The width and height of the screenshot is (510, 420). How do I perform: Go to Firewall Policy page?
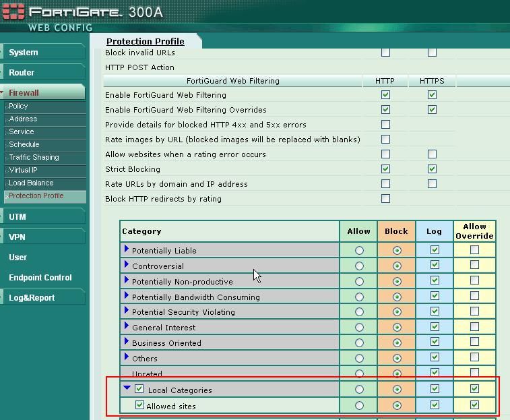[18, 106]
